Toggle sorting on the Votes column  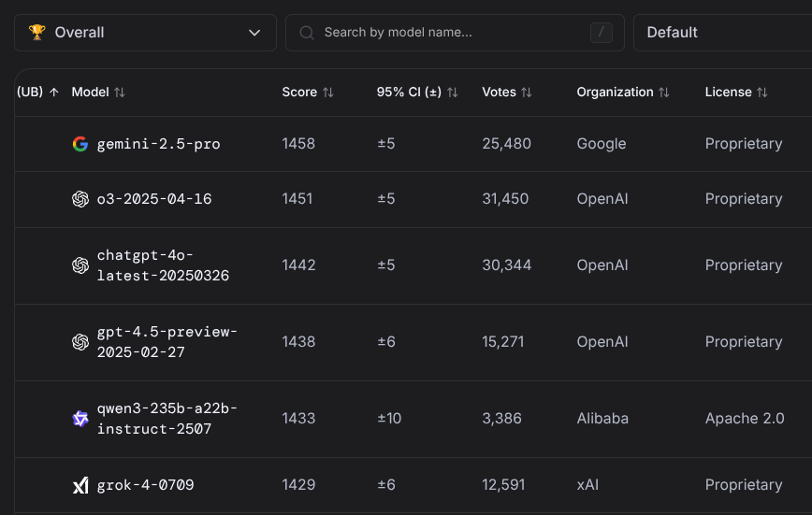coord(507,93)
